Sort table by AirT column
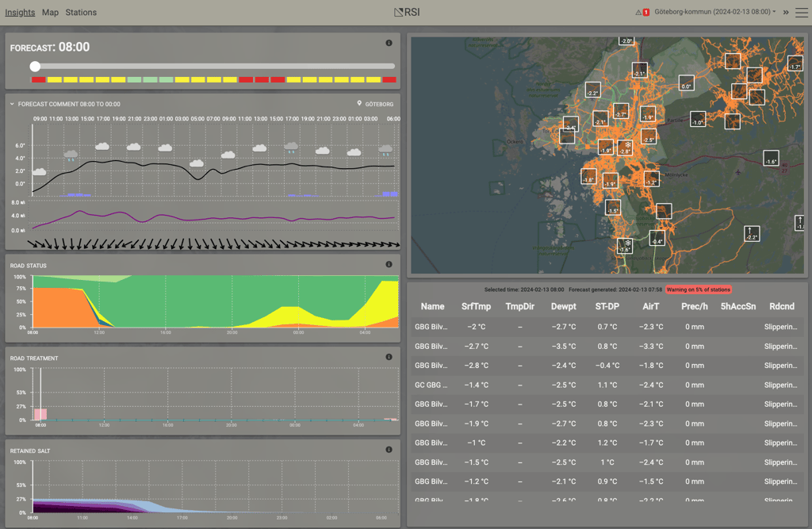 (x=651, y=306)
